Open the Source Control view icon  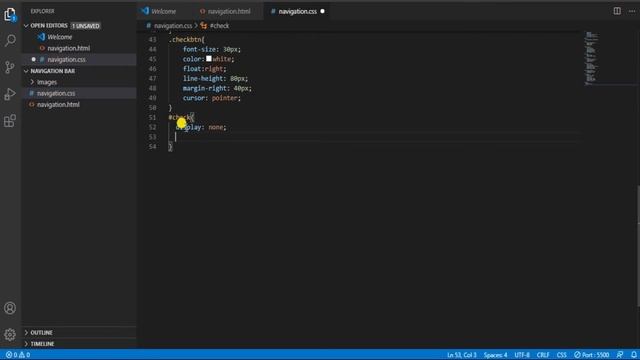[10, 67]
